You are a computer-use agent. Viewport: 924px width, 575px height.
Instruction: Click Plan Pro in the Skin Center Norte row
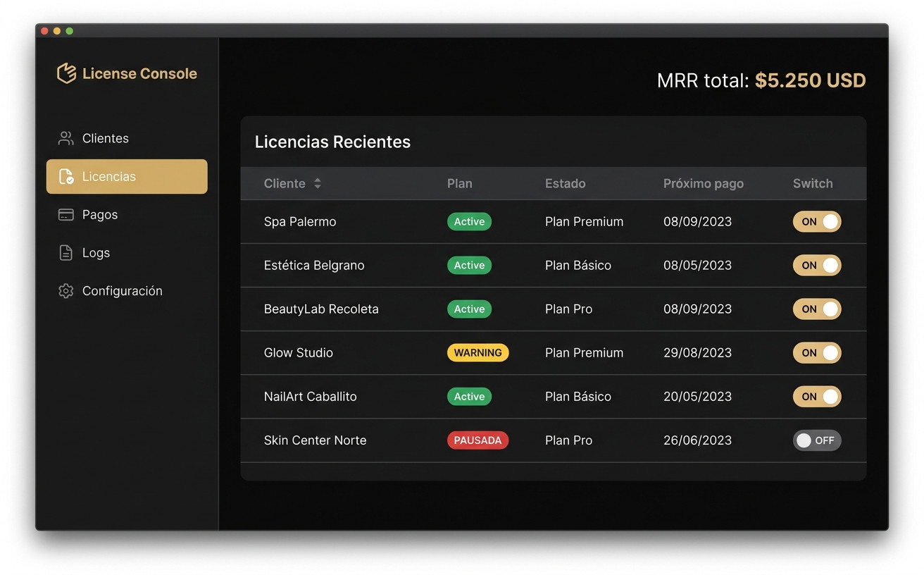point(568,440)
